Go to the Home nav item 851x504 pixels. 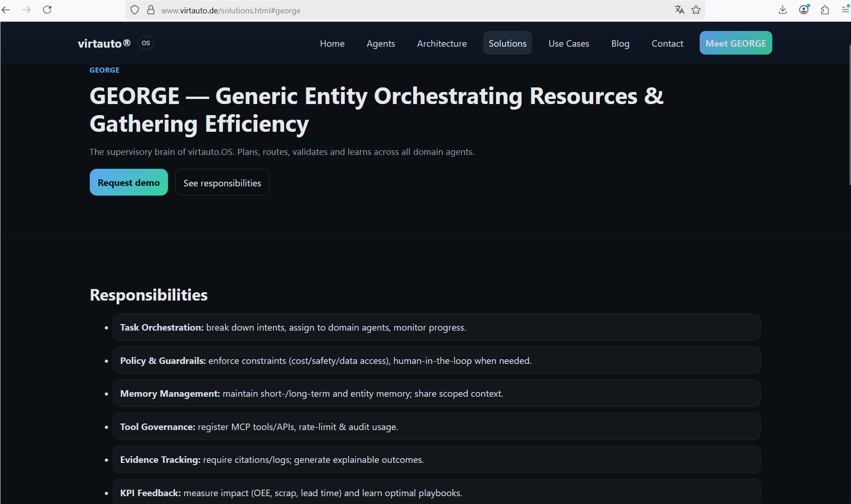click(332, 43)
